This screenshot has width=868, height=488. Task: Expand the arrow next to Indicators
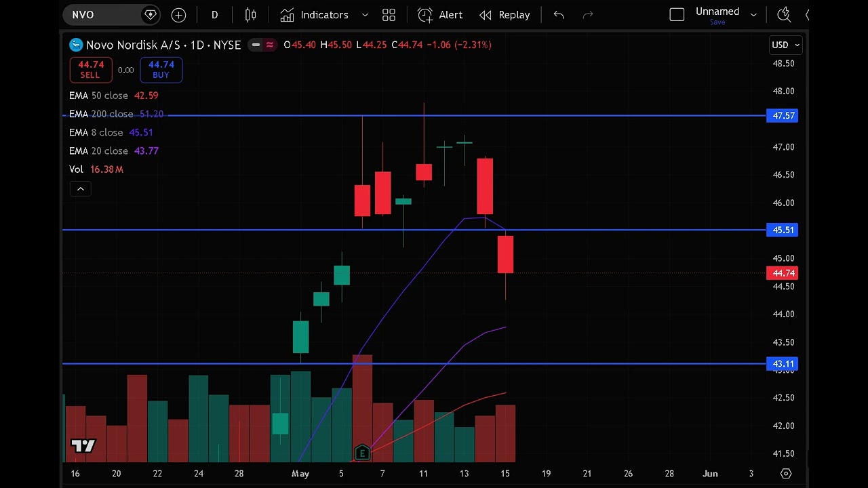pyautogui.click(x=365, y=15)
